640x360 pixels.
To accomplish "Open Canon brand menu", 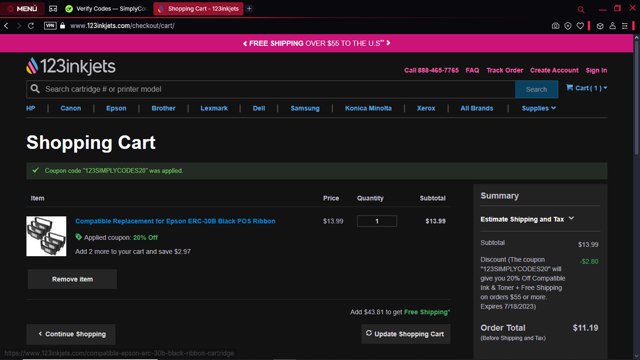I will click(71, 108).
